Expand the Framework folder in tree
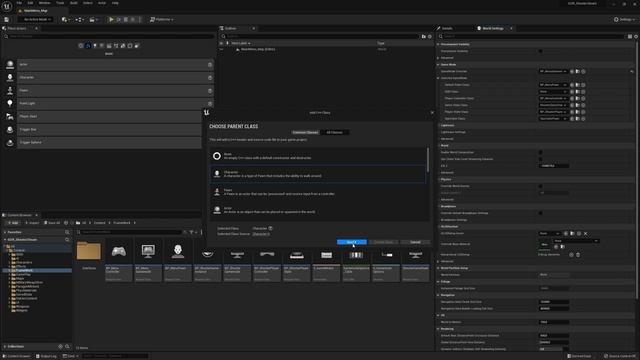The height and width of the screenshot is (360, 640). coord(10,270)
